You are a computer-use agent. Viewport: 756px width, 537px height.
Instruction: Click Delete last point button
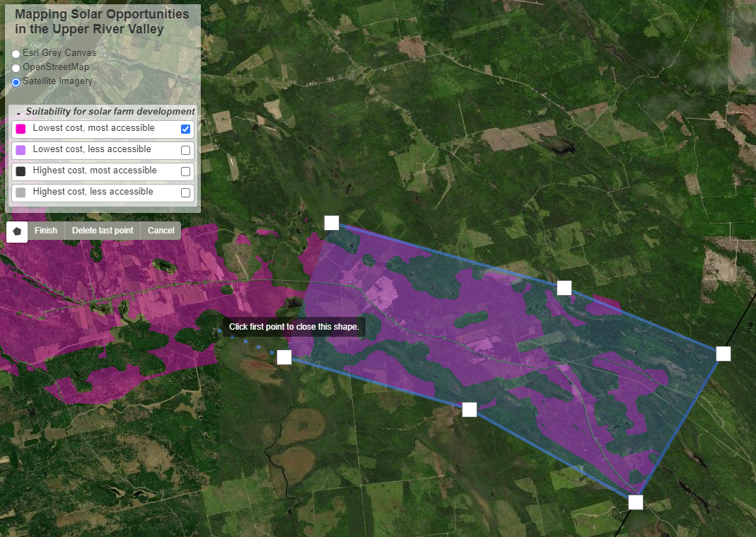click(x=103, y=231)
